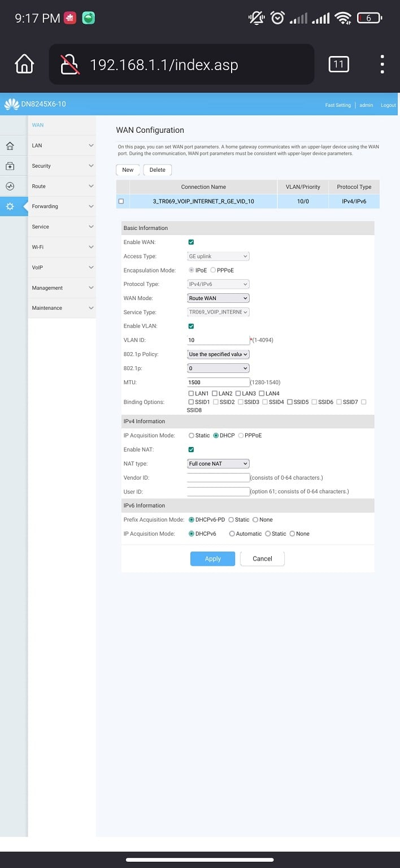Check the LAN1 binding option

point(191,393)
